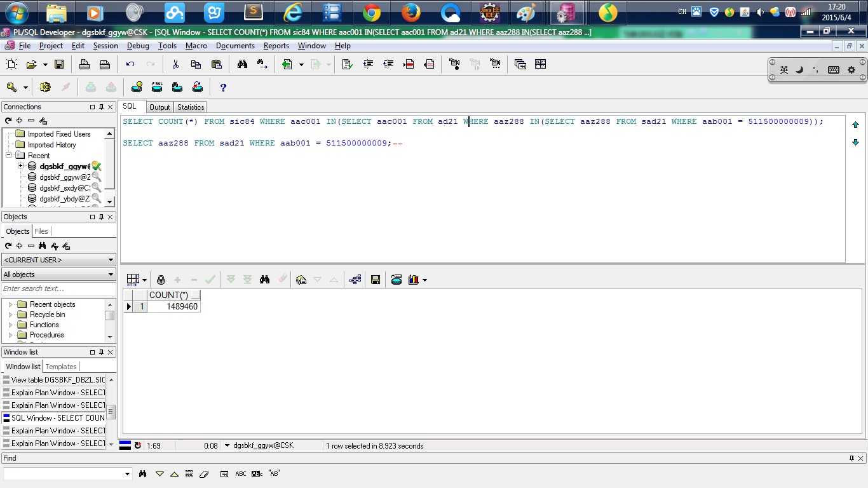Execute the query with the gear icon
Image resolution: width=868 pixels, height=488 pixels.
click(44, 88)
